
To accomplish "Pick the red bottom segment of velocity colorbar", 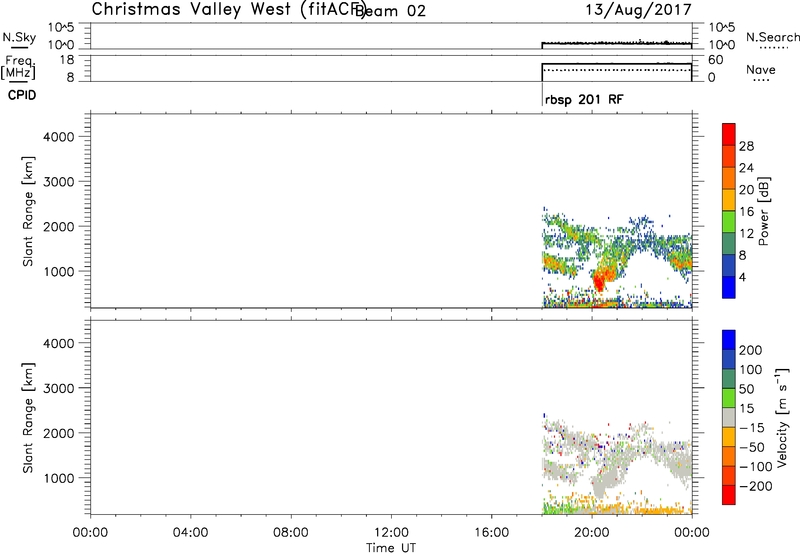I will coord(729,495).
